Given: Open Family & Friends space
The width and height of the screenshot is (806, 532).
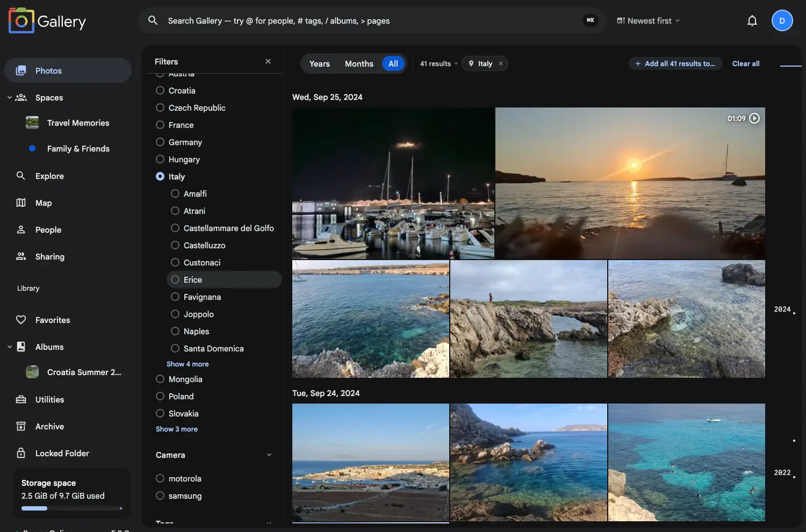Looking at the screenshot, I should pyautogui.click(x=78, y=148).
